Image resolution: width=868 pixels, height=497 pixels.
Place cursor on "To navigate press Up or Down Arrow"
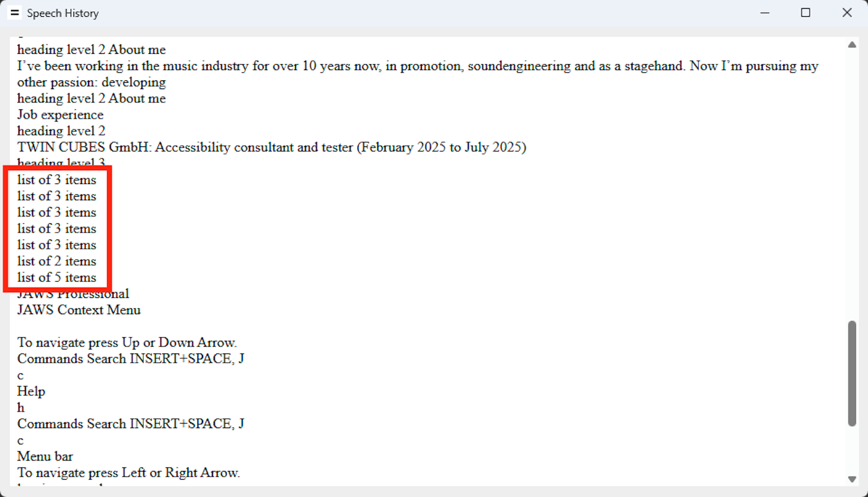[127, 343]
